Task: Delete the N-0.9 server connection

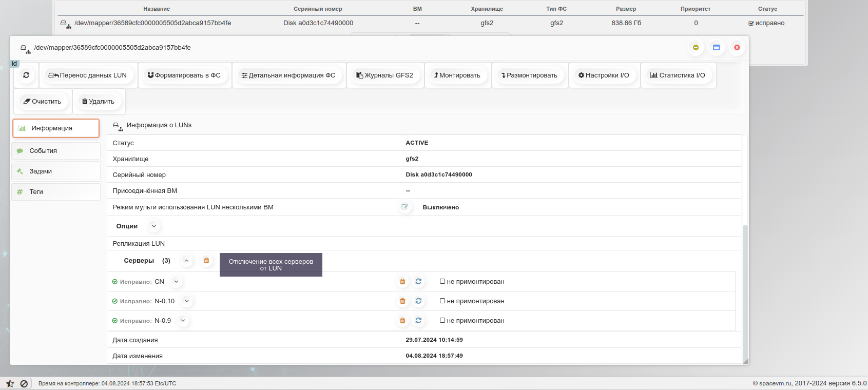Action: 402,320
